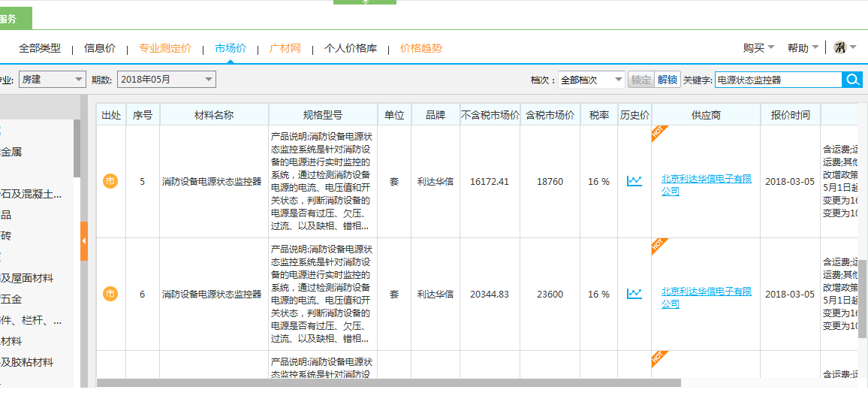Click the 单位 column header

pos(395,115)
